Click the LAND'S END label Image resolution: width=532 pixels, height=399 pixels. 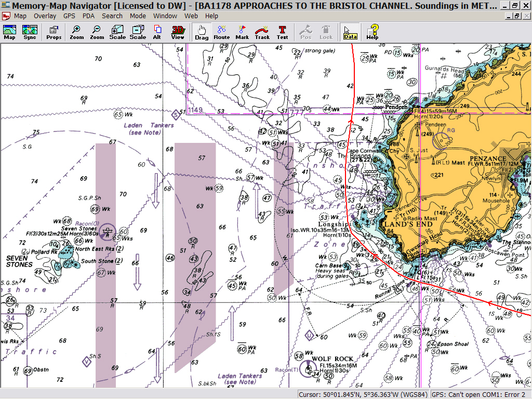point(408,224)
